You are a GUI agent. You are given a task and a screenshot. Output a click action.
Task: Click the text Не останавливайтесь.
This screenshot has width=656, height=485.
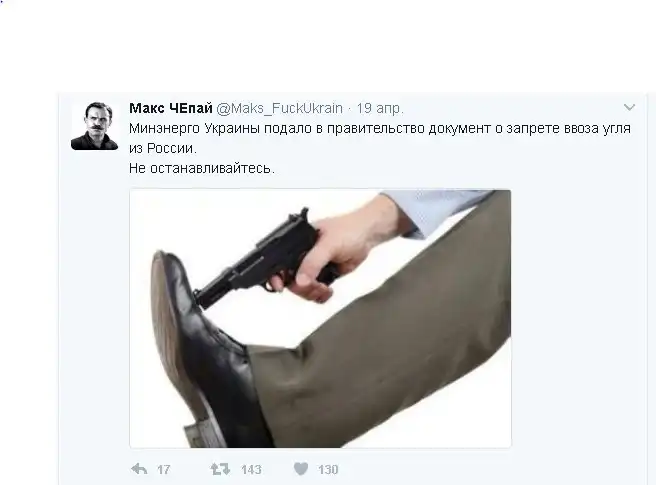(202, 168)
